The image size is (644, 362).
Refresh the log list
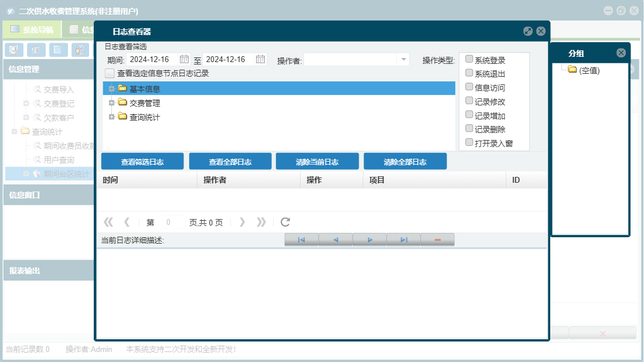pyautogui.click(x=285, y=222)
